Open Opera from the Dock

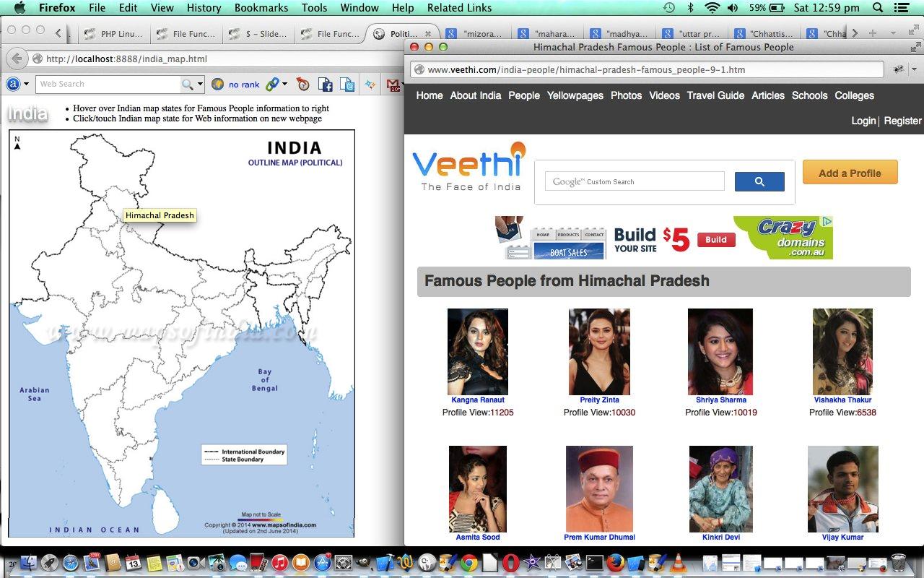(510, 563)
